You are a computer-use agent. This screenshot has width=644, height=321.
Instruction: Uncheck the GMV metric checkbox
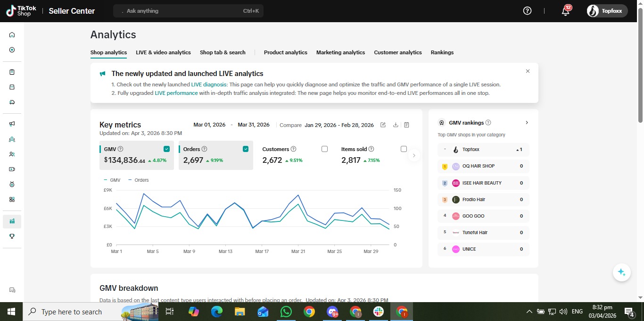166,149
